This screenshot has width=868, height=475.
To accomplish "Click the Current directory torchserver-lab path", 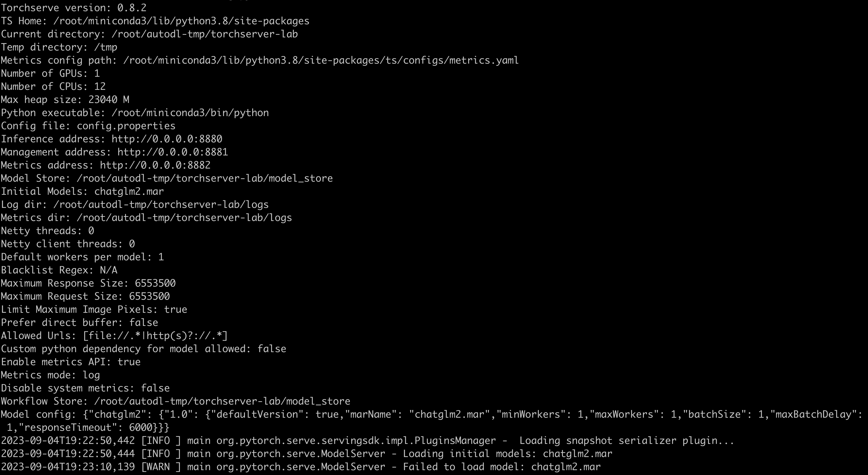I will (x=205, y=34).
